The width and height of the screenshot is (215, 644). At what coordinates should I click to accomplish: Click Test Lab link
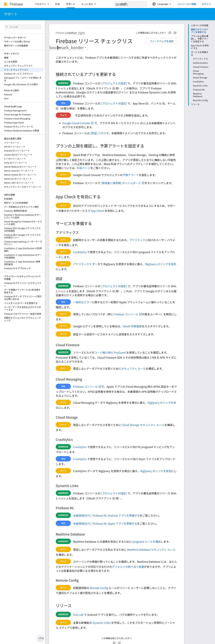[78, 615]
